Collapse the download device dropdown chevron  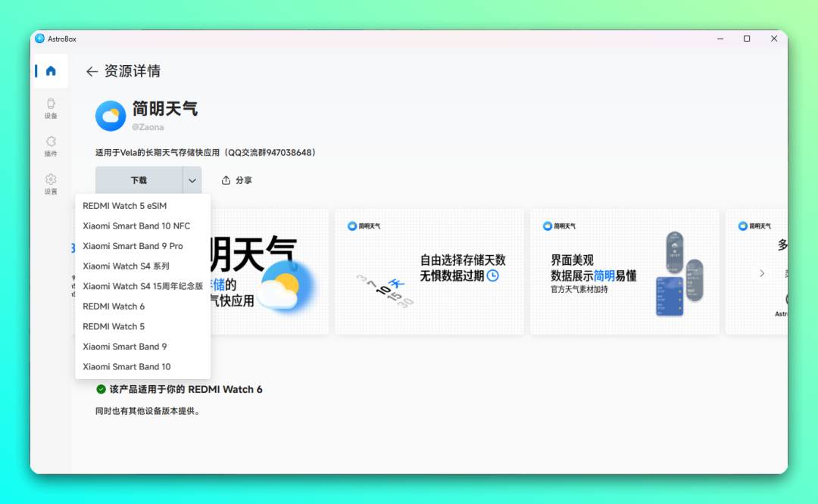tap(192, 179)
